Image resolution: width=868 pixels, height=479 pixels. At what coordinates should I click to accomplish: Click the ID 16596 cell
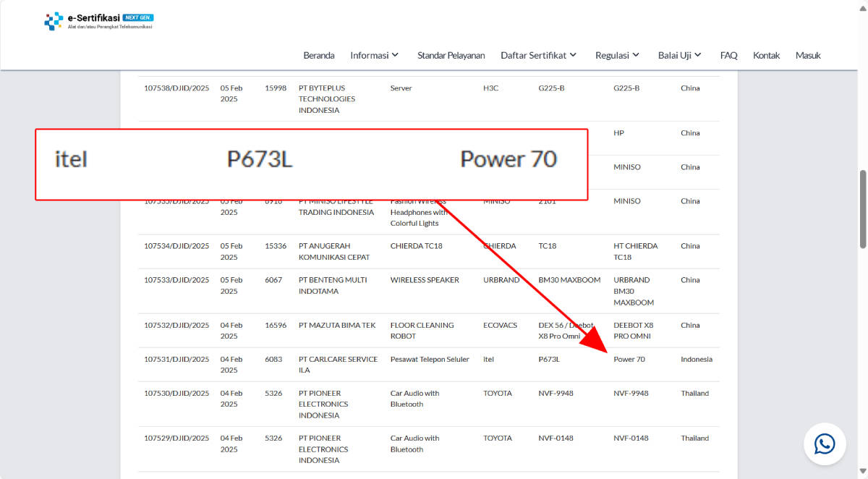(x=276, y=326)
